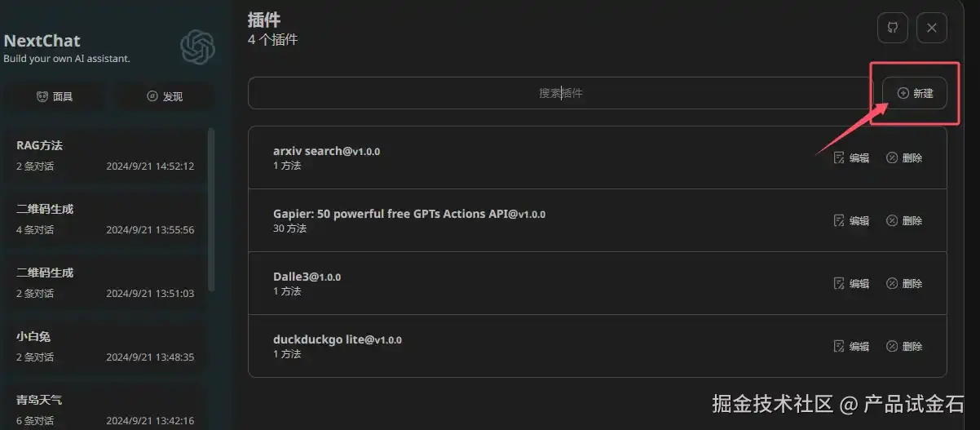Select the duckduckgo lite@v1.0.0 title

pos(338,340)
